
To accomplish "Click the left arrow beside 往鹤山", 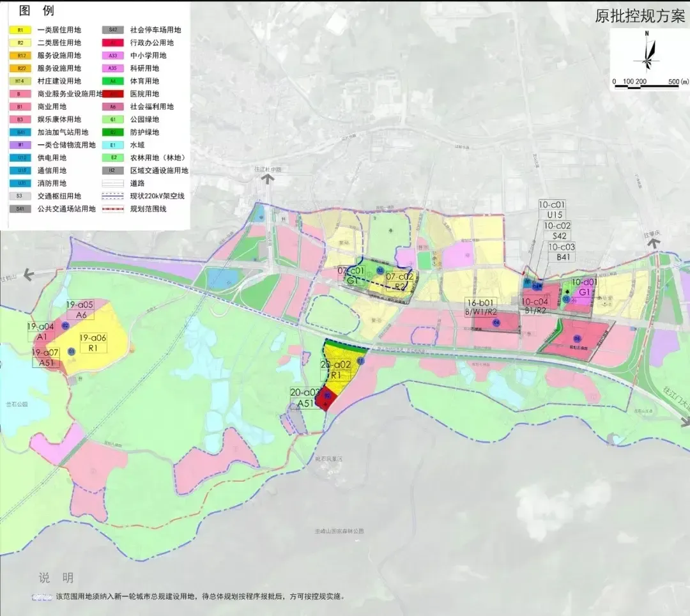I will tap(28, 275).
